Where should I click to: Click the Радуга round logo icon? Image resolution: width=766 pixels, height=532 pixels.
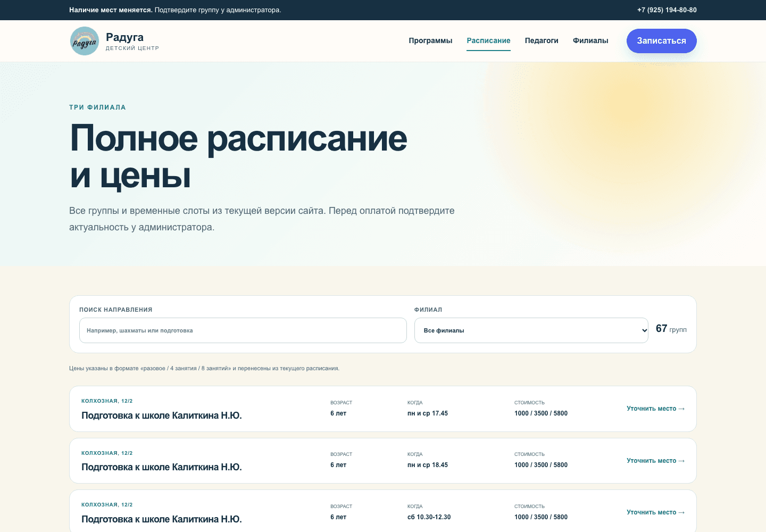tap(85, 41)
